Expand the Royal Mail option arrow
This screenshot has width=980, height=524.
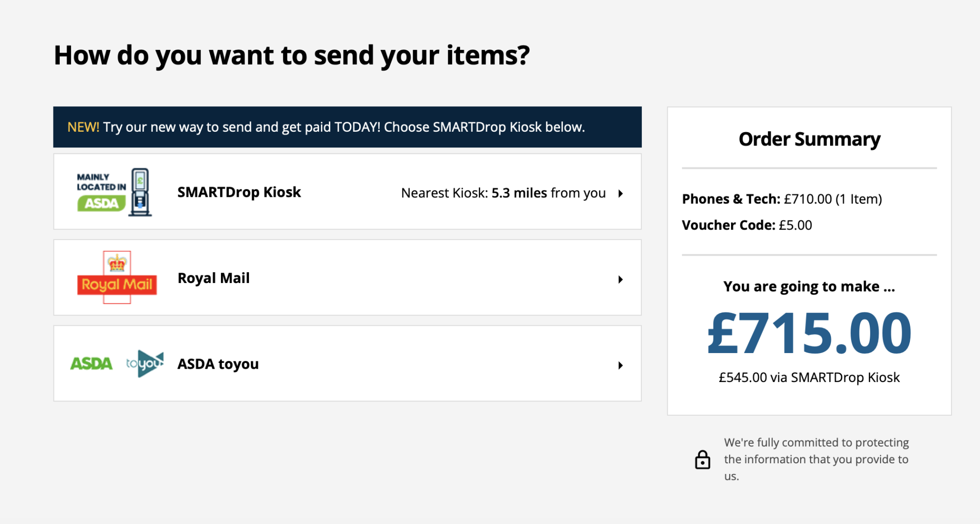click(x=620, y=280)
